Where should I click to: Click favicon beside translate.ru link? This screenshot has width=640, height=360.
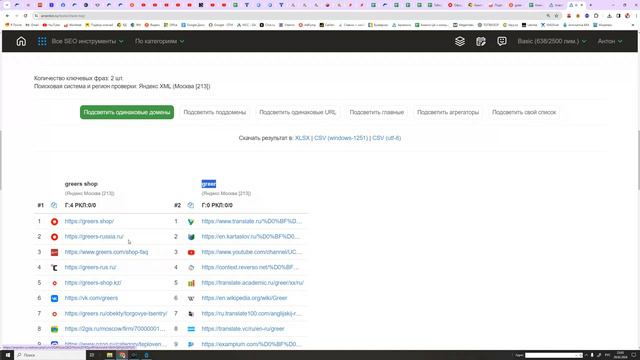(191, 222)
